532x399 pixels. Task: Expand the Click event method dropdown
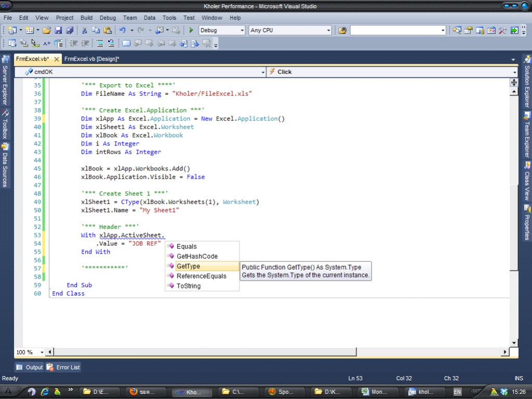tap(514, 72)
